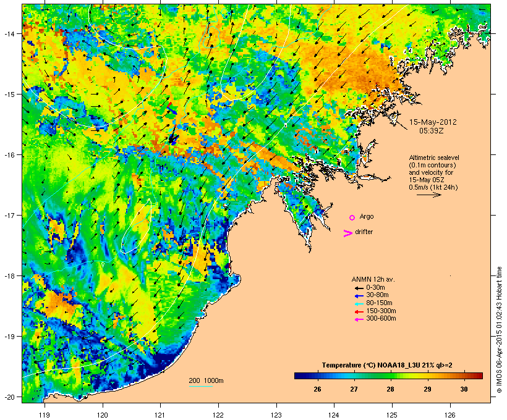The image size is (507, 420).
Task: Click the drifter legend label
Action: tap(364, 232)
